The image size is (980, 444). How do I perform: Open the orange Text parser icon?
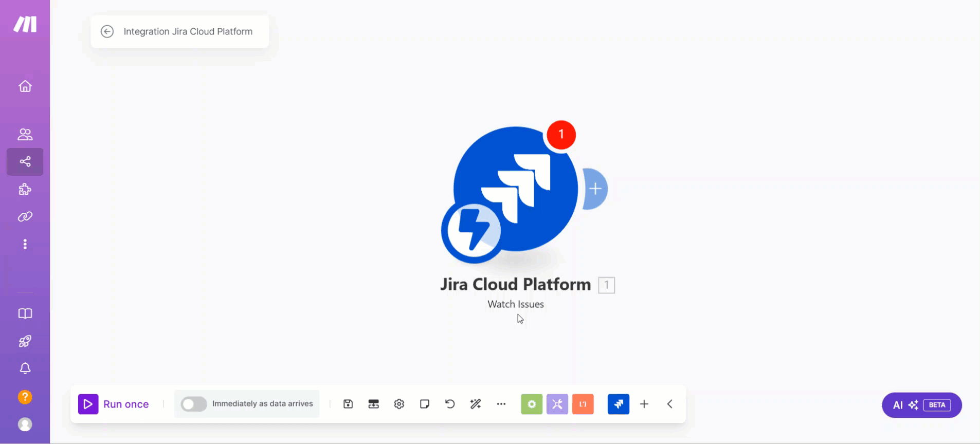click(583, 404)
